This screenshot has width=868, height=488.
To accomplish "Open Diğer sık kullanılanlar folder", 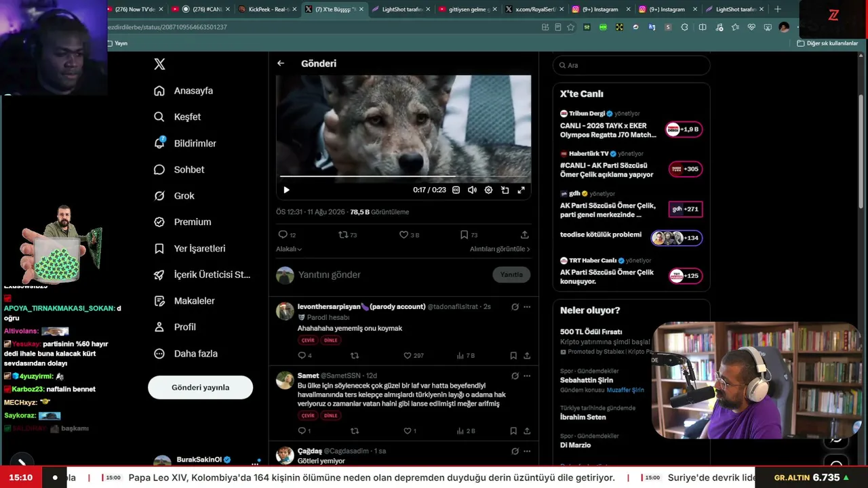I will click(x=827, y=43).
